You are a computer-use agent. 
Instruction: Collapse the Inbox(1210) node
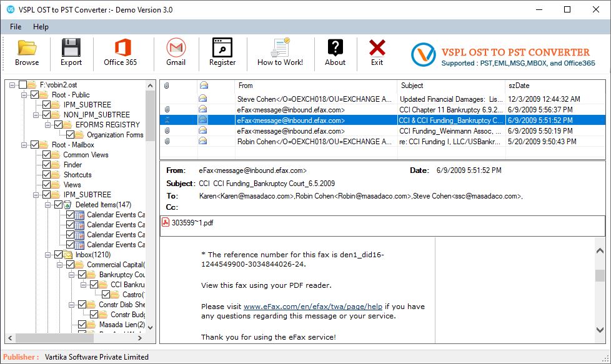click(x=47, y=255)
